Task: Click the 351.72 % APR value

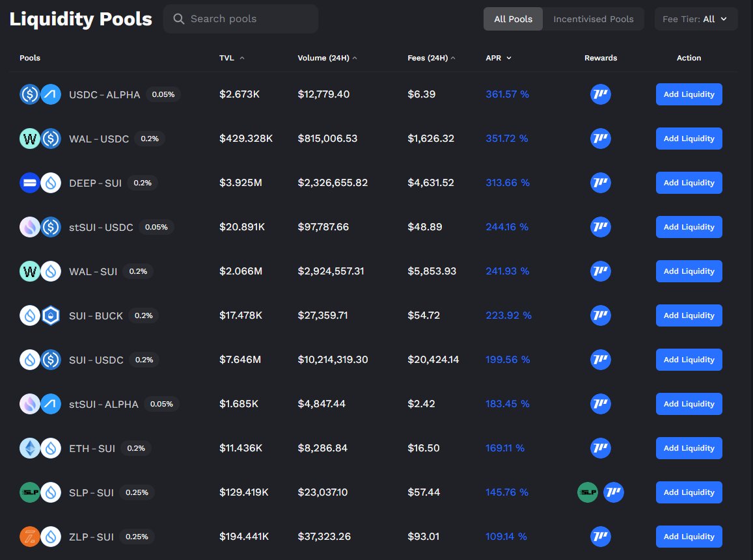Action: click(506, 138)
